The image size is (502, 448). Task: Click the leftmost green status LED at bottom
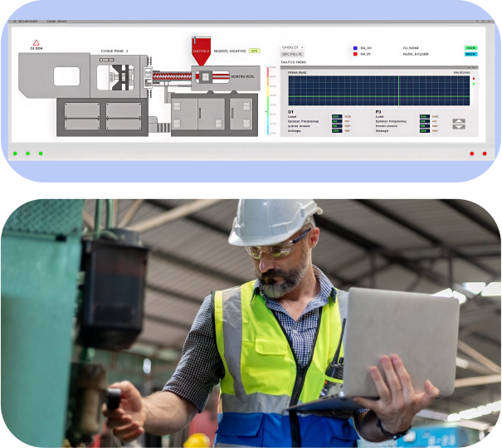(15, 153)
